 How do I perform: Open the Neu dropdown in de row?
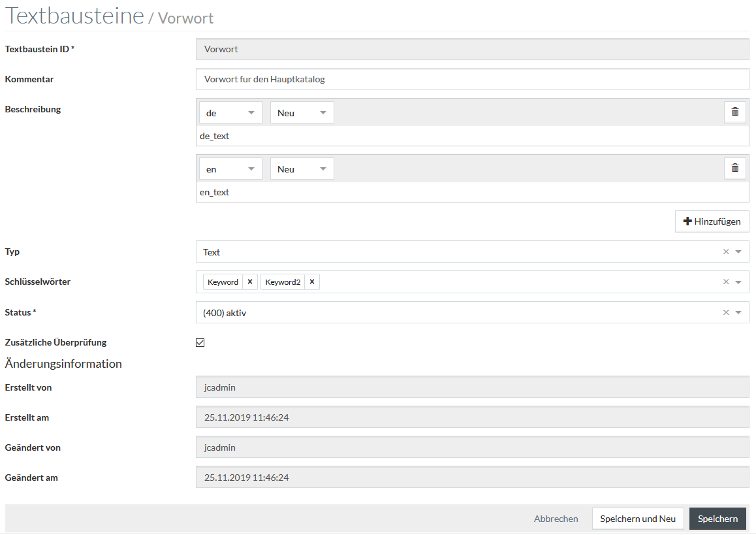302,112
